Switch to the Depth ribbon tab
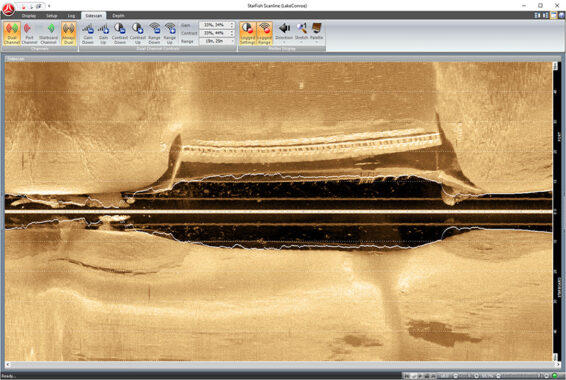 pyautogui.click(x=118, y=16)
